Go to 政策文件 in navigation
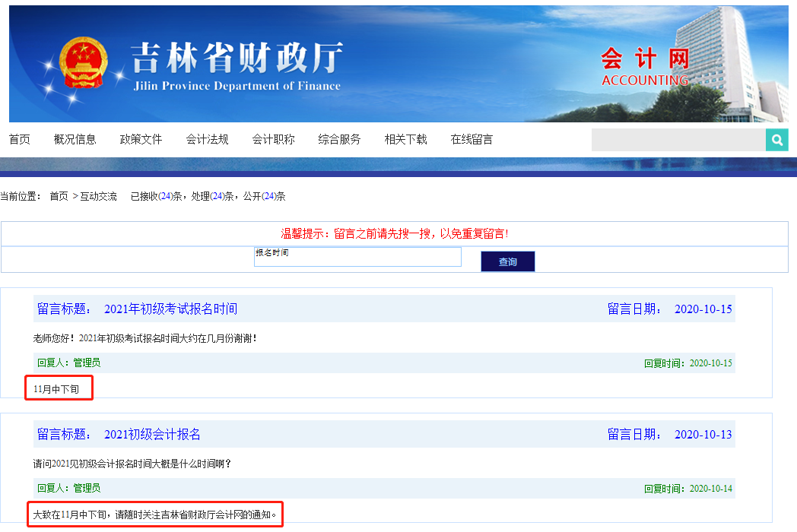 click(141, 140)
